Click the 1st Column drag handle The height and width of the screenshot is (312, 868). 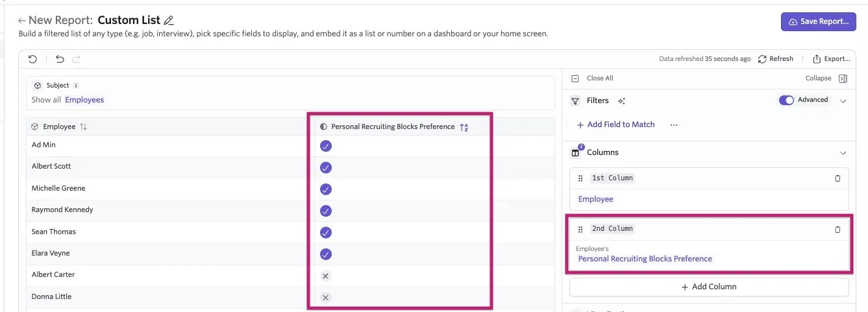pyautogui.click(x=580, y=178)
